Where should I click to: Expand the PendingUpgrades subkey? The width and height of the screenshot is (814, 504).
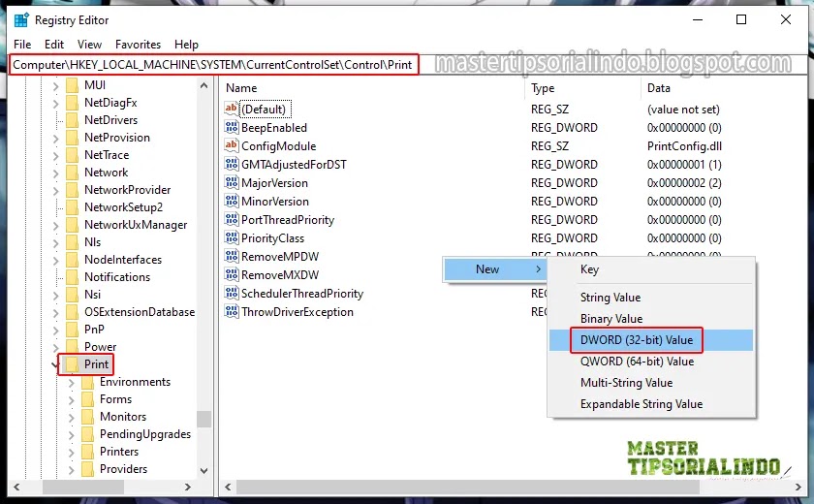pyautogui.click(x=71, y=435)
